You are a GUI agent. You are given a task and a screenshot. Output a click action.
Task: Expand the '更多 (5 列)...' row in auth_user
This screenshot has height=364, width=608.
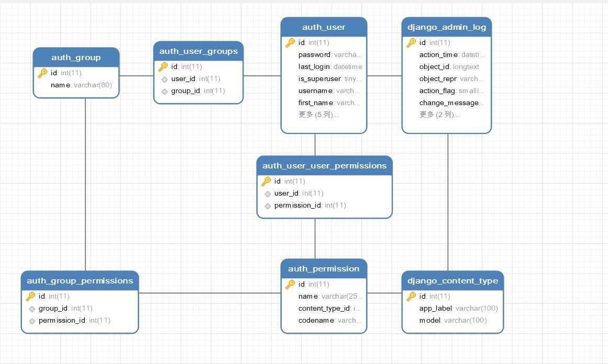pos(318,115)
